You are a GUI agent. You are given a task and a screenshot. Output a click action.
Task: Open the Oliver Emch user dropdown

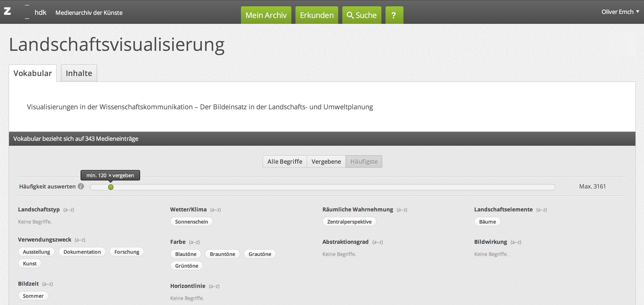coord(620,12)
